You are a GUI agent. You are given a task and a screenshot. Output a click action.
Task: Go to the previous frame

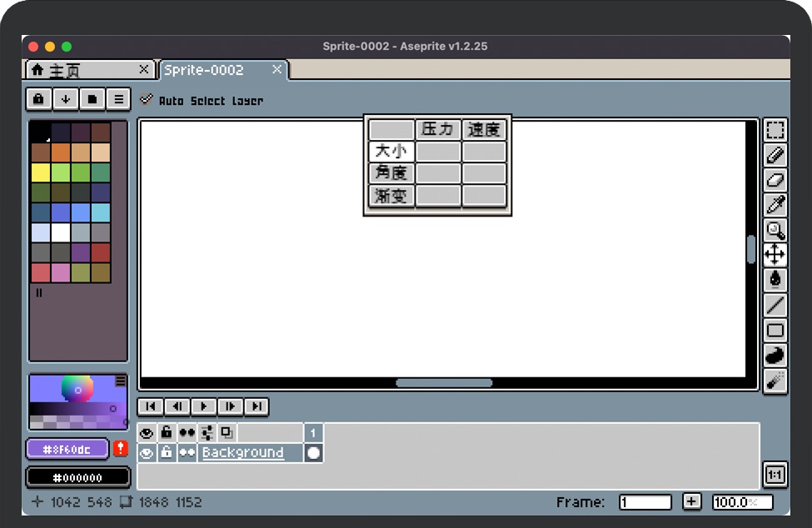(x=177, y=406)
